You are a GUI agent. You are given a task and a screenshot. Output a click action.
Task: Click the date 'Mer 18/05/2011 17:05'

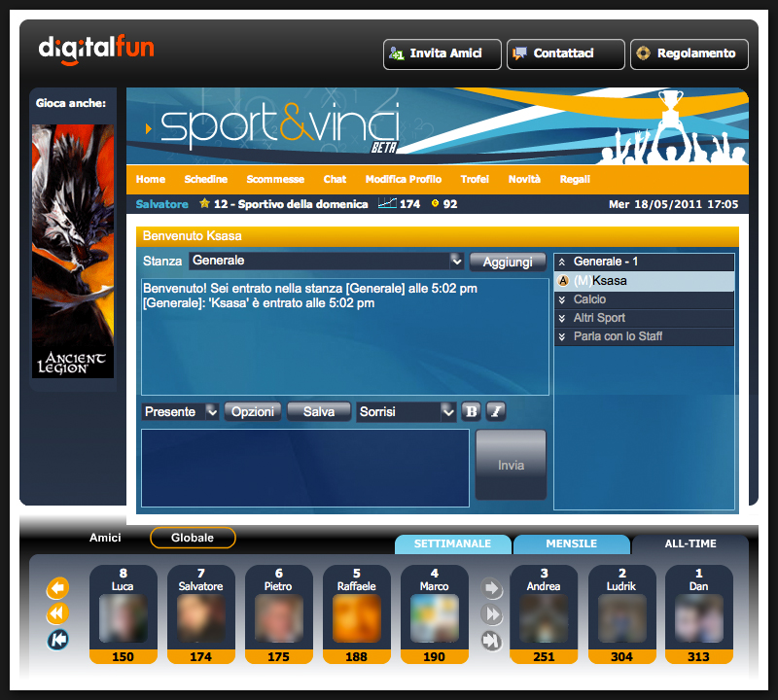point(673,204)
